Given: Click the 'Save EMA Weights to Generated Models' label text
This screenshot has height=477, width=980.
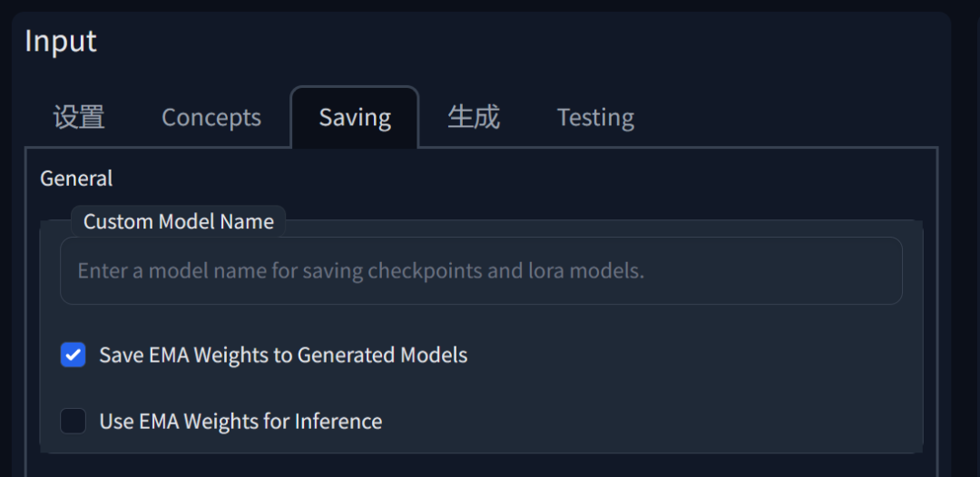Looking at the screenshot, I should (x=283, y=355).
